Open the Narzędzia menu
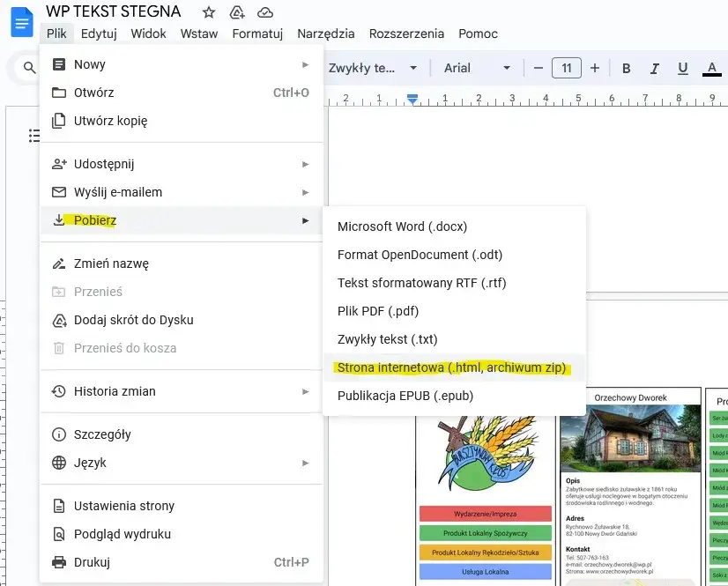 coord(325,33)
